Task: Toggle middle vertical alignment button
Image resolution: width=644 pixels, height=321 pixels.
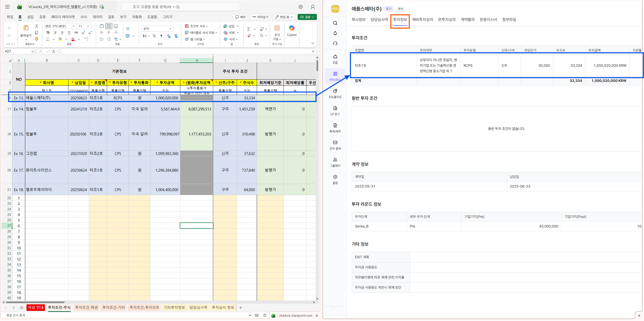Action: [x=109, y=26]
